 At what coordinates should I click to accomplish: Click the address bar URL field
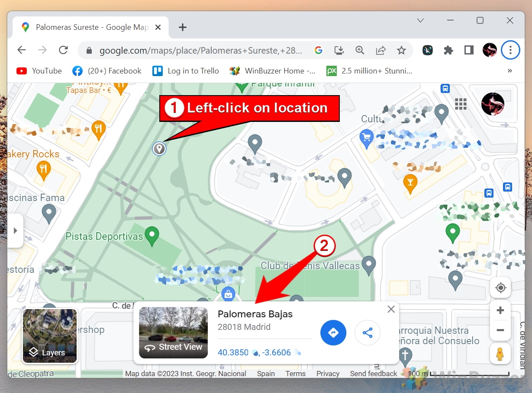tap(201, 51)
